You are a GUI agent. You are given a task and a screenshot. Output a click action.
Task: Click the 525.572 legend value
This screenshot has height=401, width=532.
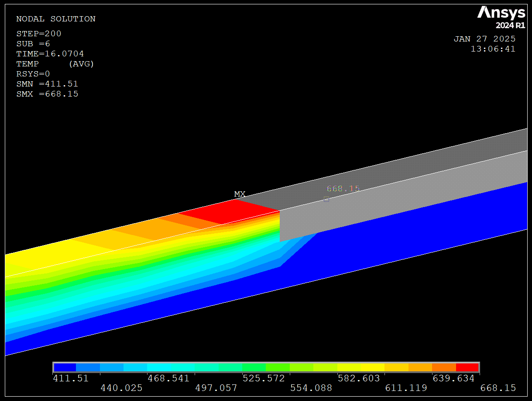(263, 378)
